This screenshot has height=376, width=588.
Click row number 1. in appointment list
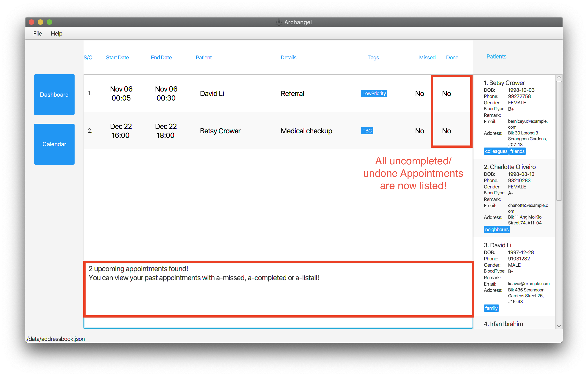[x=90, y=93]
